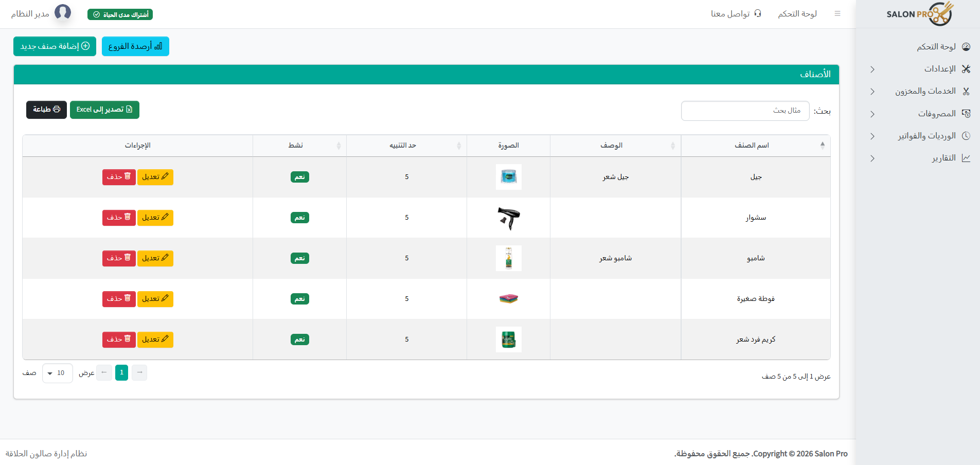Open the rows-per-page dropdown showing 10
Screen dimensions: 980x465
tap(57, 372)
